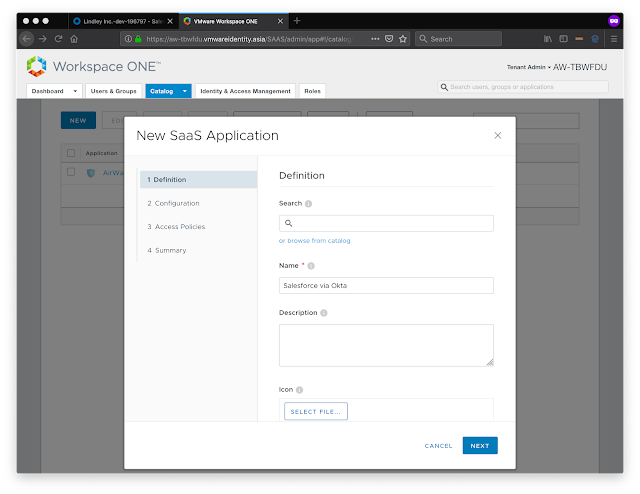Image resolution: width=640 pixels, height=494 pixels.
Task: Click the green padlock security icon
Action: (138, 39)
